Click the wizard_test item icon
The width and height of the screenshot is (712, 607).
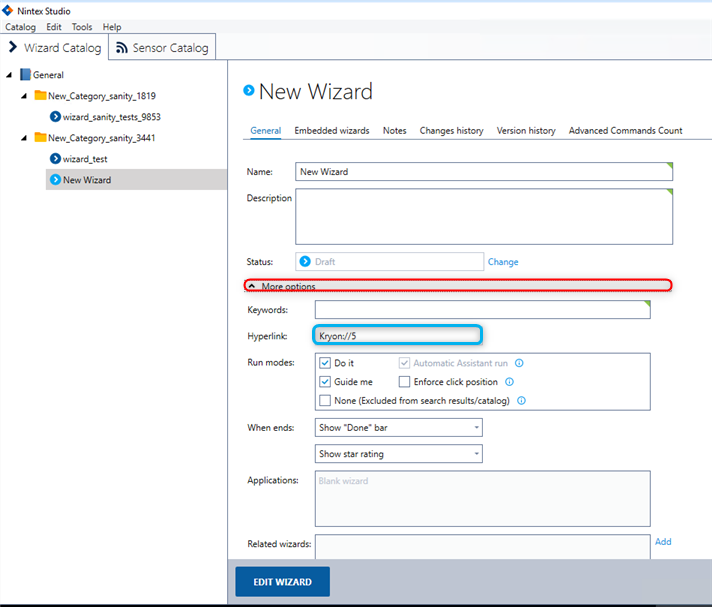tap(56, 159)
